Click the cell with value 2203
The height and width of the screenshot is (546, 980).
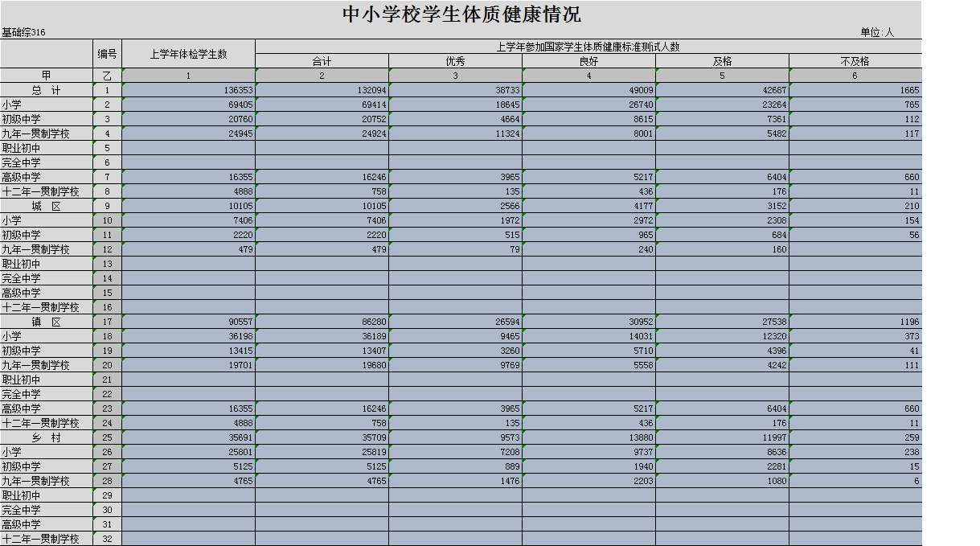tap(588, 481)
